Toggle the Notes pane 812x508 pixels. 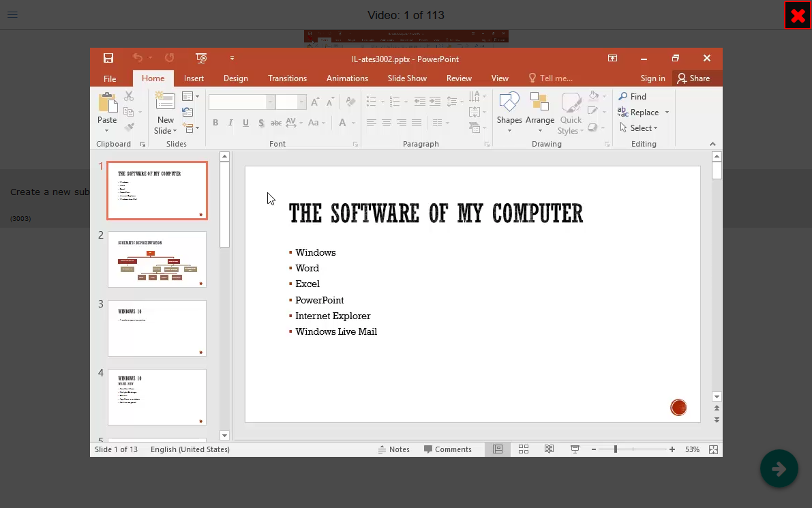(393, 449)
